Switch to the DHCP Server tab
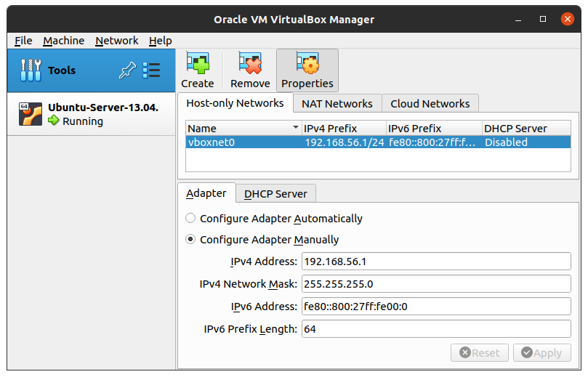588x377 pixels. click(x=275, y=194)
